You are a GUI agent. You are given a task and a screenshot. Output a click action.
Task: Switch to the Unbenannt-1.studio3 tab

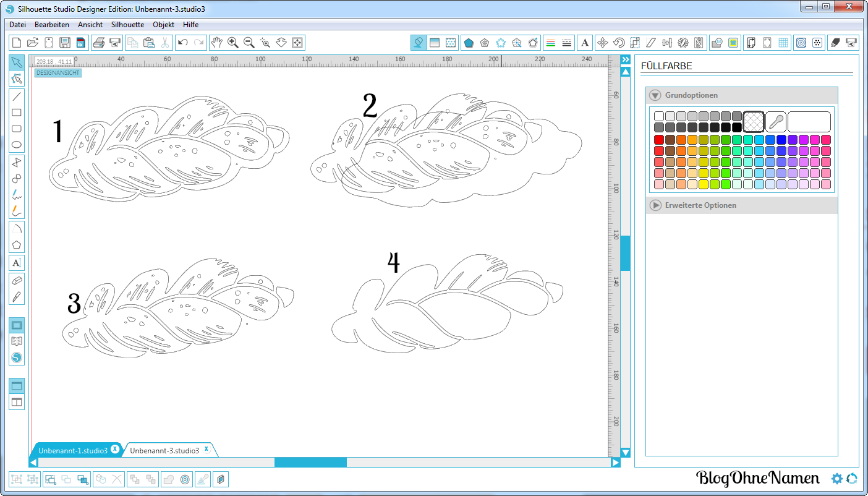pyautogui.click(x=73, y=450)
